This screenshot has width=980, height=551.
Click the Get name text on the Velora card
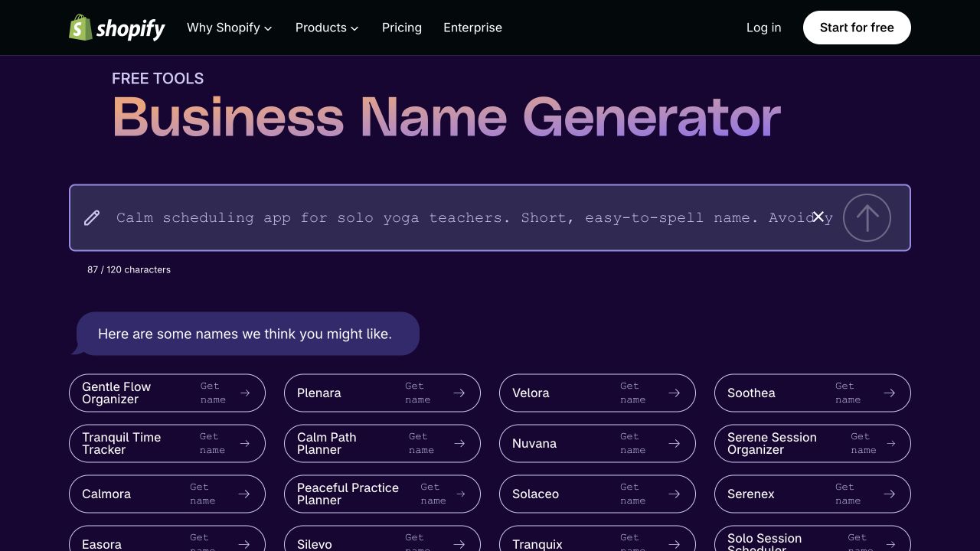click(x=632, y=393)
